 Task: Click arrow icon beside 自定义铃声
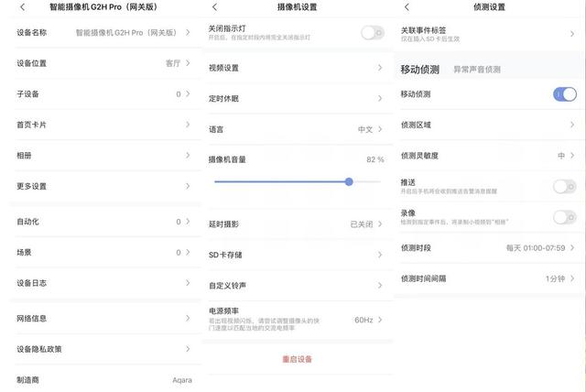[x=380, y=286]
